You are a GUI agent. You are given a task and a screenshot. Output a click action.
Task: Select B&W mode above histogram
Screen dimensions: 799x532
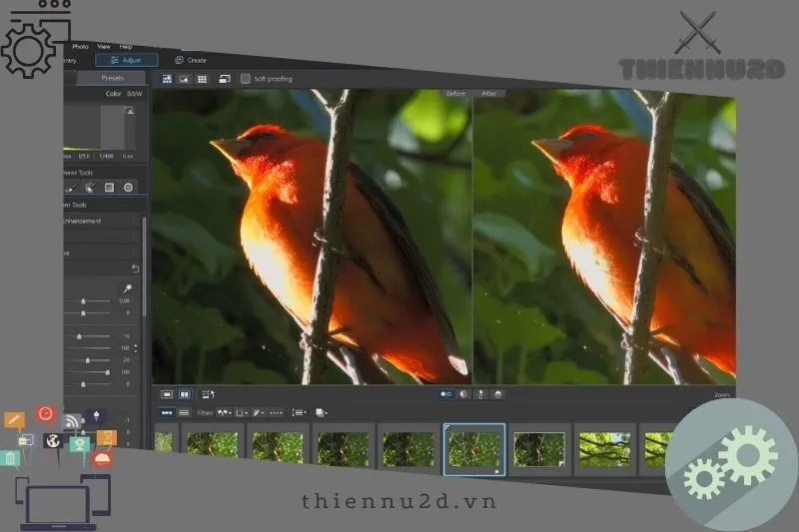click(x=135, y=94)
